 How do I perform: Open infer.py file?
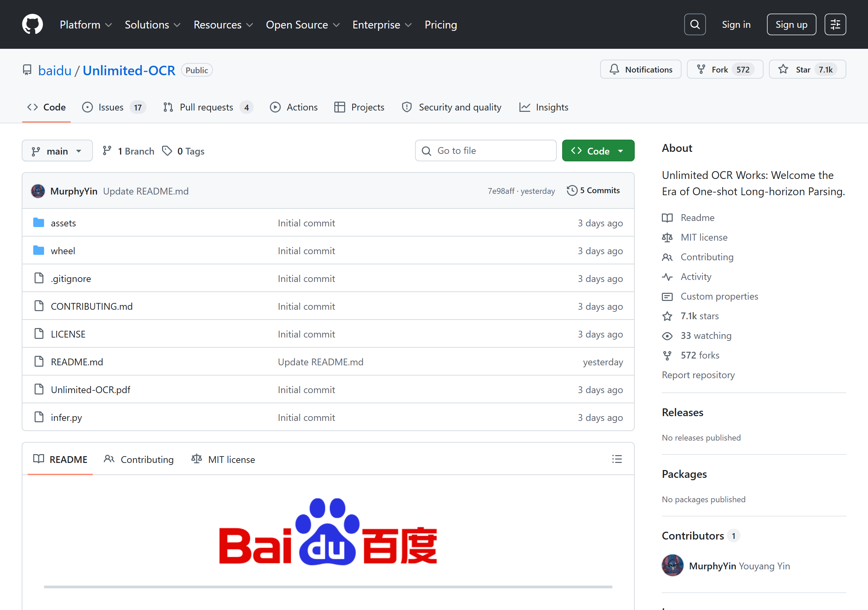[x=66, y=418]
